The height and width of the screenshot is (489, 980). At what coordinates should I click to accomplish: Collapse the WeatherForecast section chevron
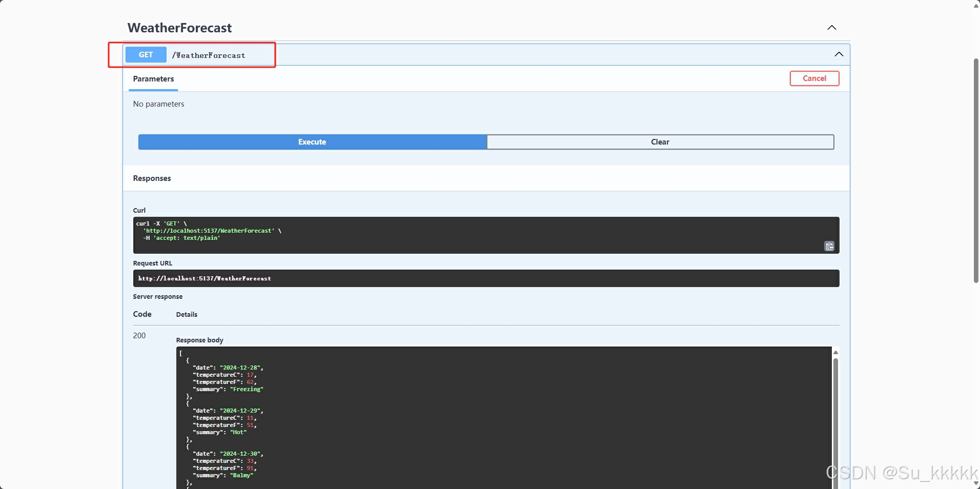click(x=832, y=28)
